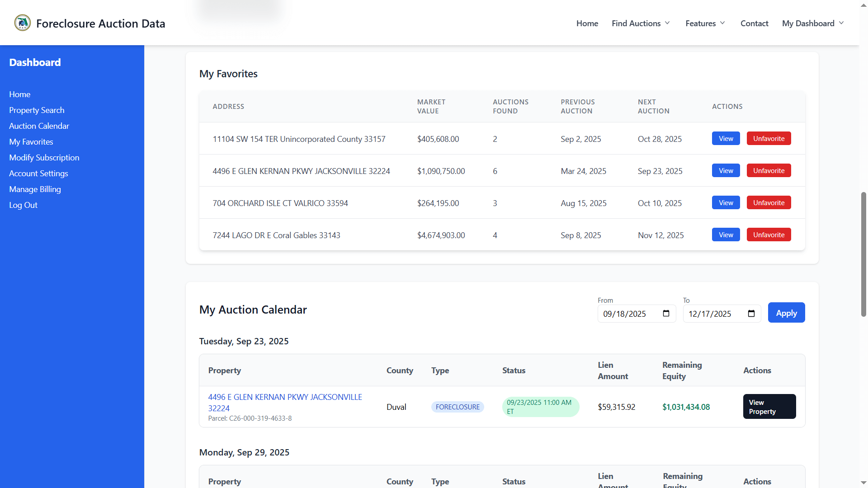Open the Contact page
This screenshot has height=488, width=868.
pos(754,23)
